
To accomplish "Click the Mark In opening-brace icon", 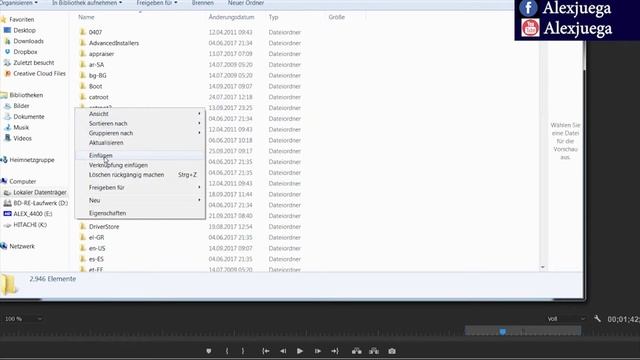I will pos(227,351).
